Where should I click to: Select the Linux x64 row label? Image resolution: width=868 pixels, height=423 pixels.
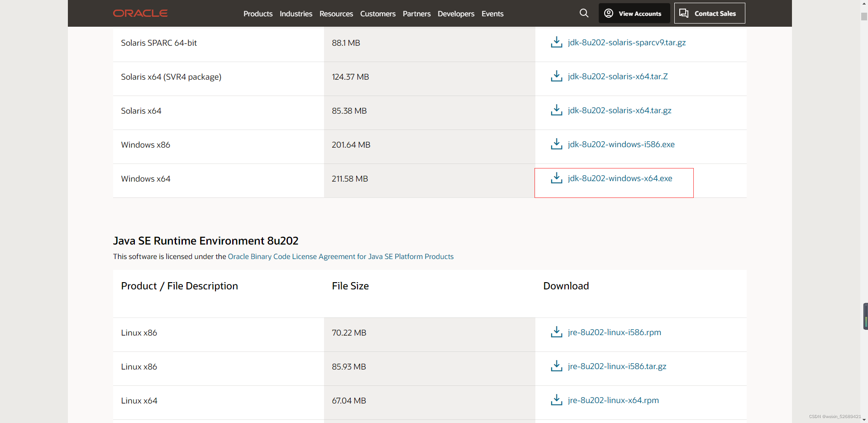139,401
